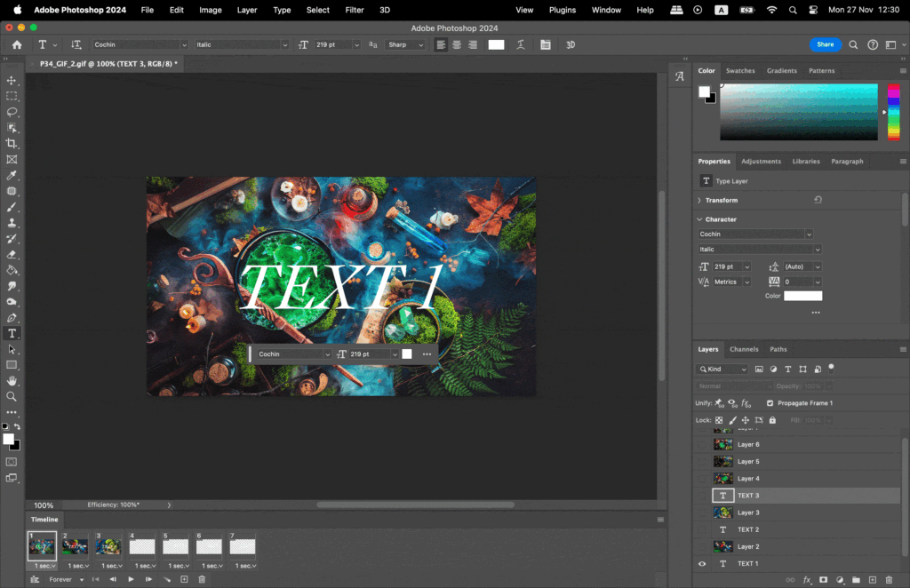Select the Crop tool
The width and height of the screenshot is (910, 588).
click(x=12, y=143)
